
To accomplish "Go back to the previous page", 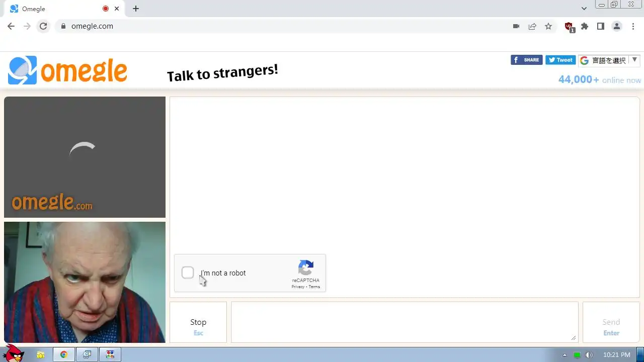I will 11,26.
